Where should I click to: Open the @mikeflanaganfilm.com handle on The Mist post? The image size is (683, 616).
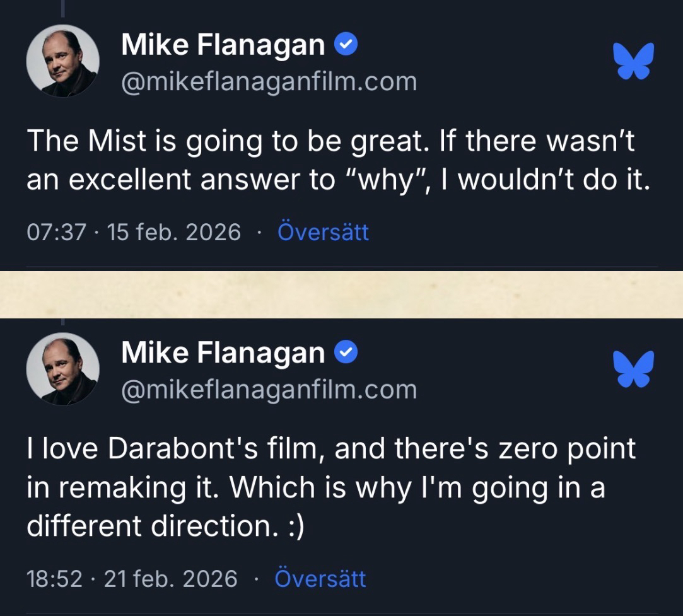[x=269, y=81]
